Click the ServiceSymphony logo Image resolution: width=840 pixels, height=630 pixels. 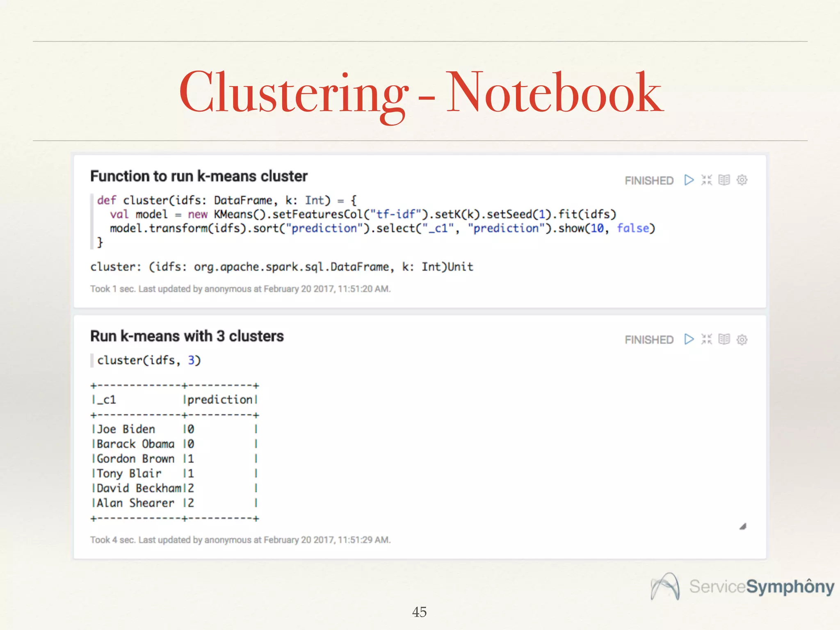click(x=742, y=587)
